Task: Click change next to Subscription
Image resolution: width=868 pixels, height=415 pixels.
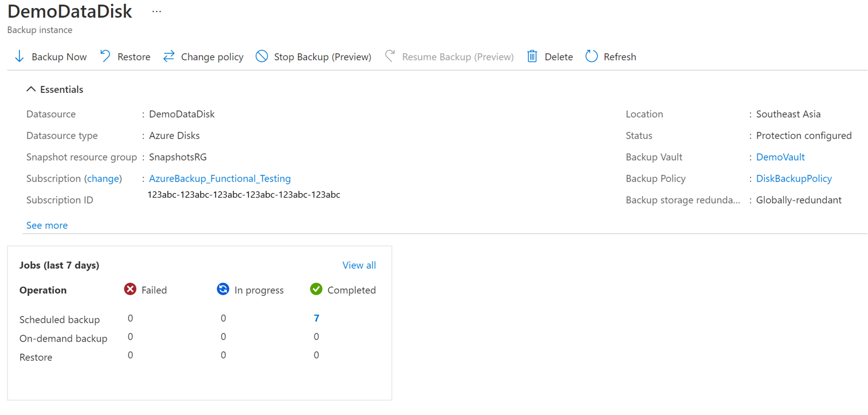Action: point(103,178)
